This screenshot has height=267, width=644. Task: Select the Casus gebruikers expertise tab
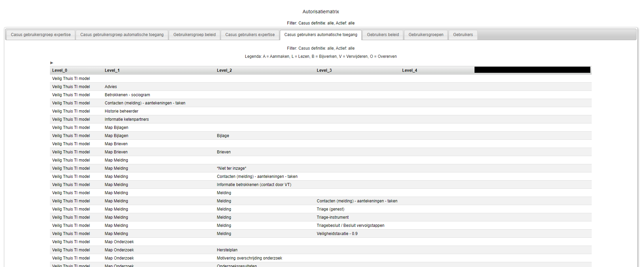point(250,35)
